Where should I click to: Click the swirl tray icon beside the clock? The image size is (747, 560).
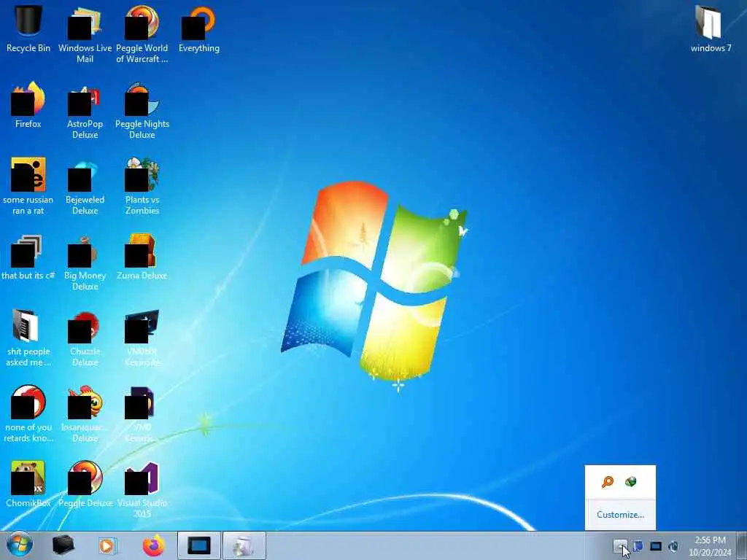pos(673,545)
